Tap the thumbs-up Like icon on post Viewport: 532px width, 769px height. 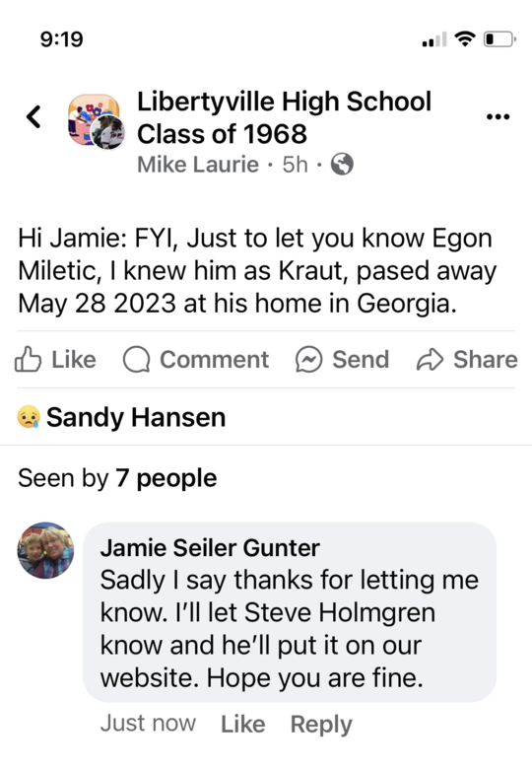(x=28, y=360)
